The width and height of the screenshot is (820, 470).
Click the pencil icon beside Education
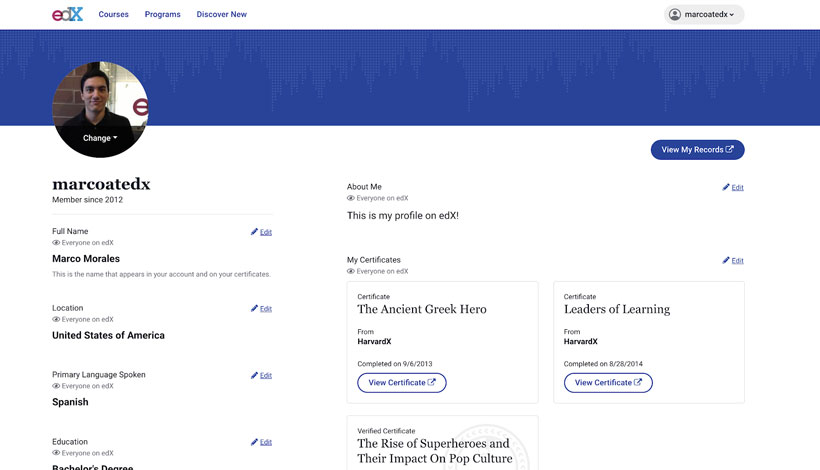255,442
